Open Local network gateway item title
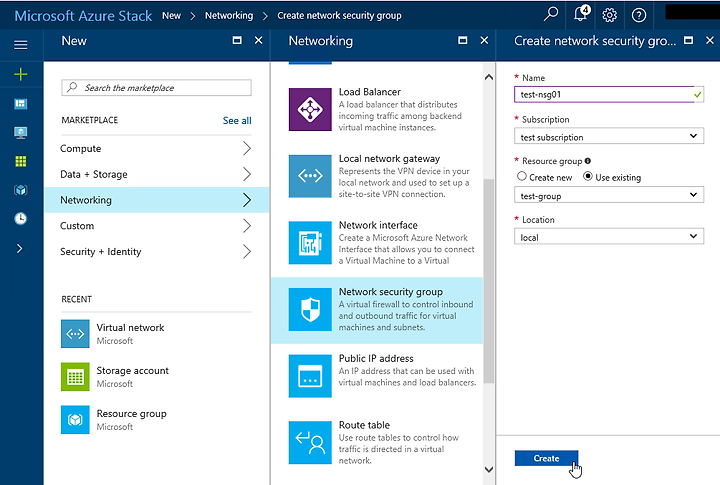 pyautogui.click(x=389, y=158)
